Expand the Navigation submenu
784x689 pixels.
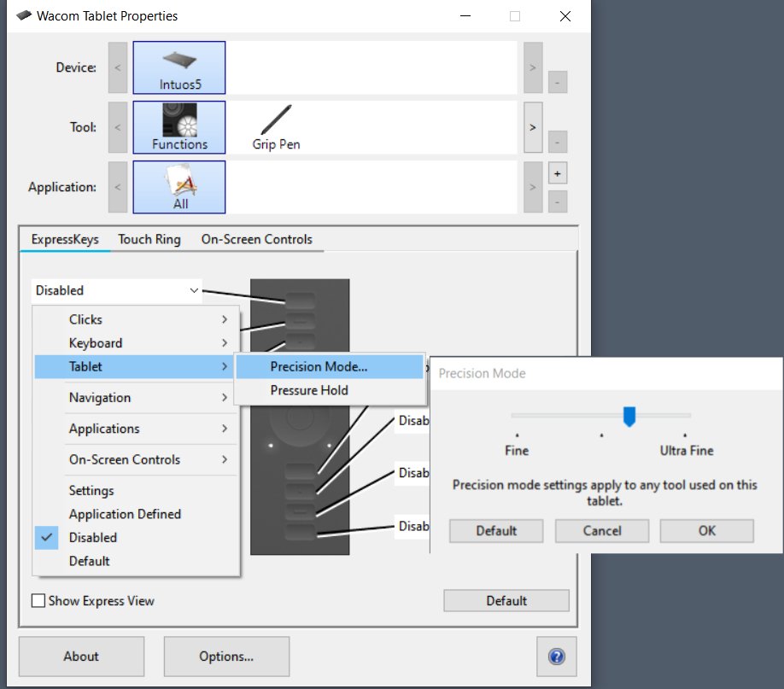[135, 398]
